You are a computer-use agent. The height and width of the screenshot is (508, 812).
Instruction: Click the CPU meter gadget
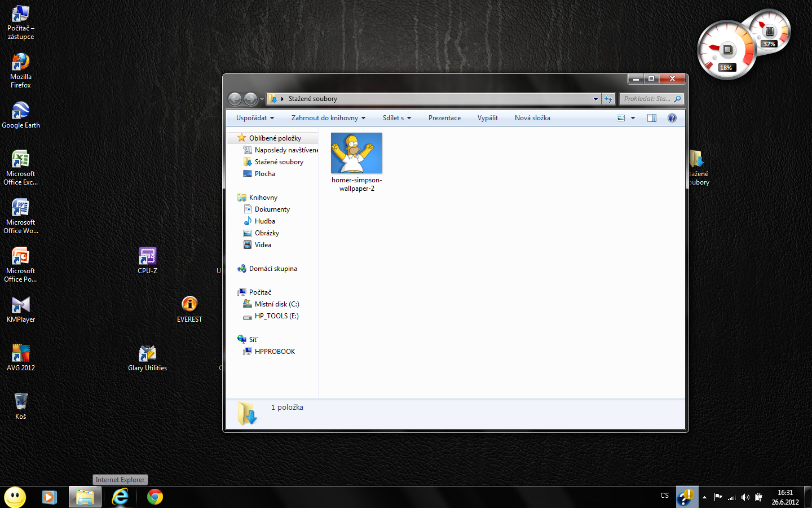tap(727, 50)
